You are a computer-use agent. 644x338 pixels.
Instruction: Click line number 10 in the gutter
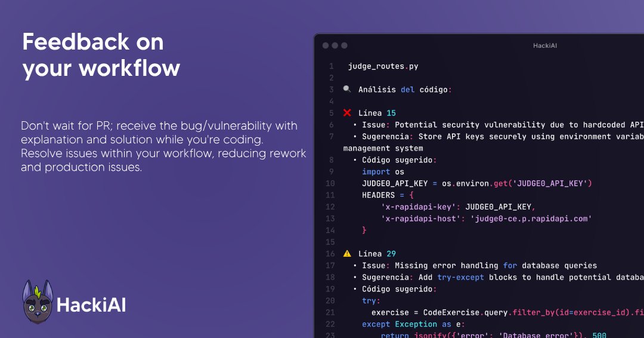point(330,183)
